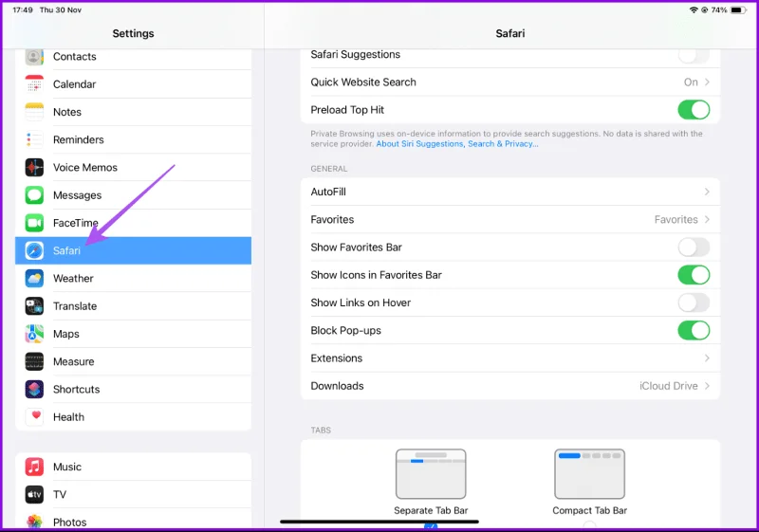
Task: Tap the Apple TV icon
Action: coord(34,494)
